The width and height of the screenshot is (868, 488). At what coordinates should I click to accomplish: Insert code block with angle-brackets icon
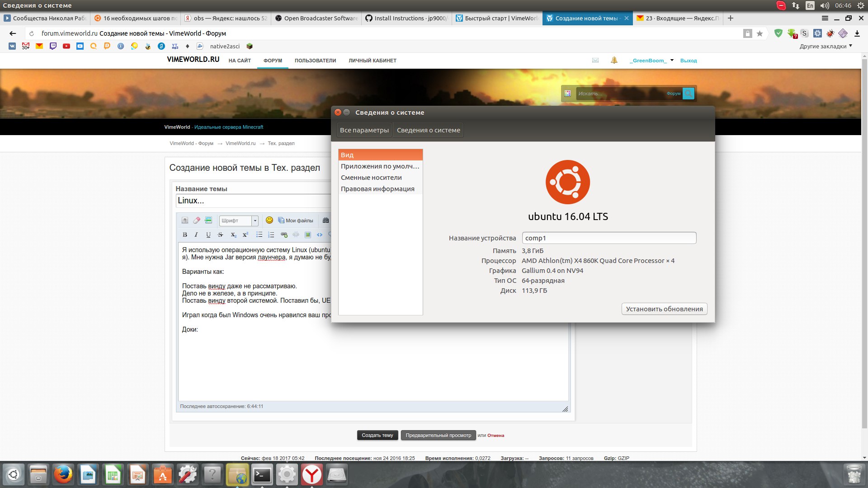coord(320,235)
